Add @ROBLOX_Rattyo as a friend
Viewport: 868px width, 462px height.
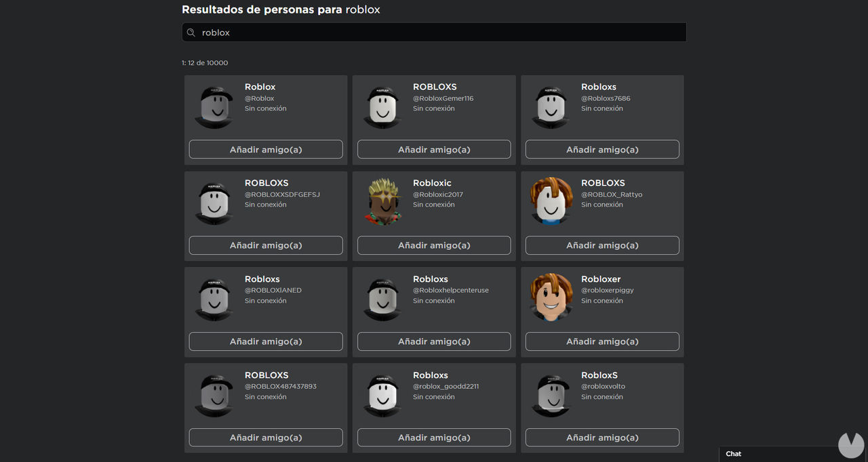602,245
